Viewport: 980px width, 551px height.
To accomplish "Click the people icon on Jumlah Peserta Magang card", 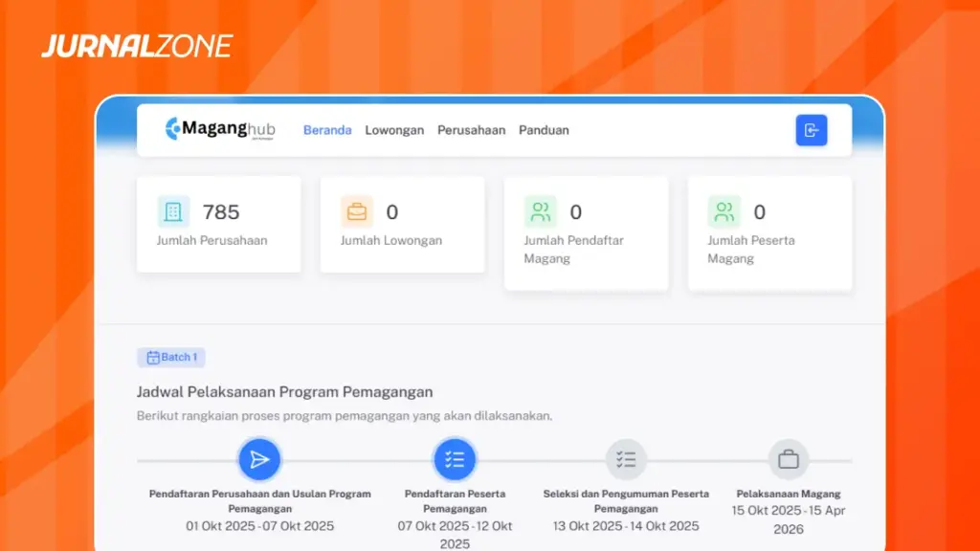I will pos(724,211).
